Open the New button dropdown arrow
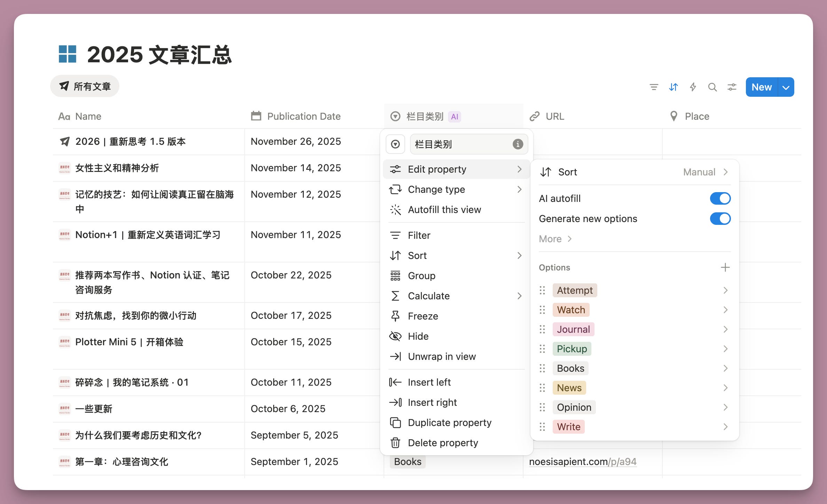 [786, 87]
